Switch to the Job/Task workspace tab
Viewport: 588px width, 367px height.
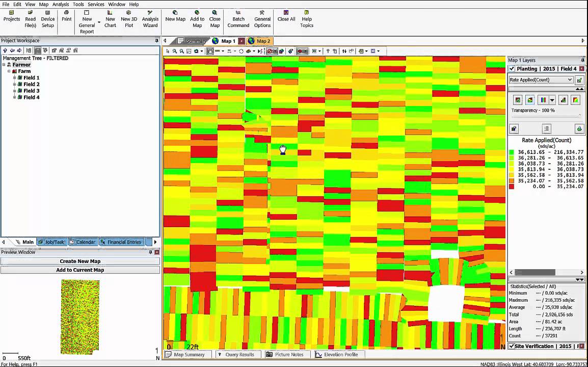[x=51, y=242]
